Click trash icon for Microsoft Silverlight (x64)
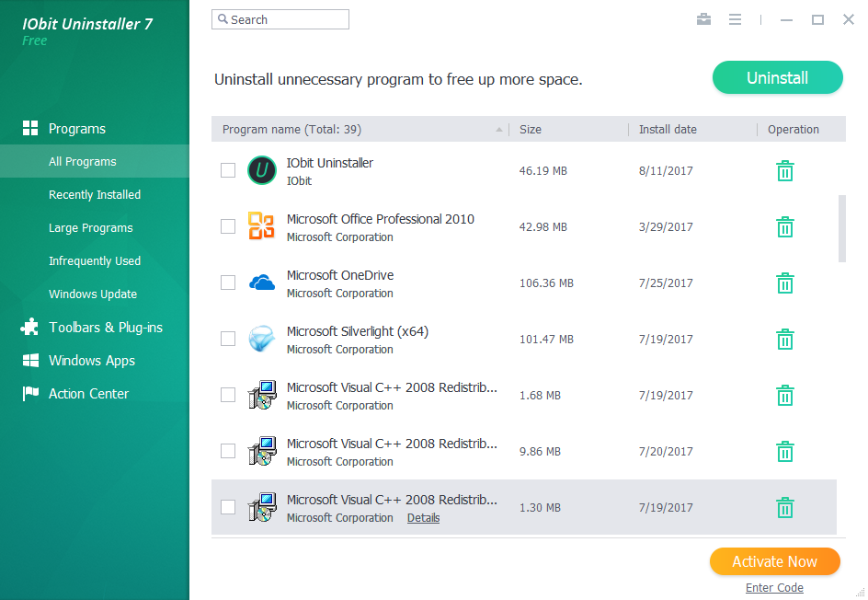The width and height of the screenshot is (868, 600). (x=785, y=339)
